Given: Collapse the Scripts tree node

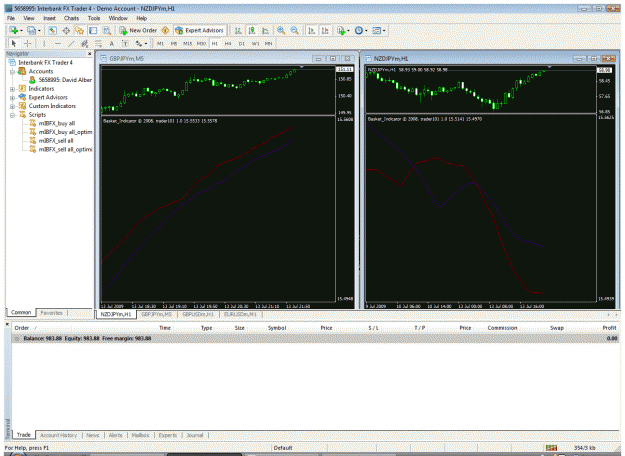Looking at the screenshot, I should [12, 115].
